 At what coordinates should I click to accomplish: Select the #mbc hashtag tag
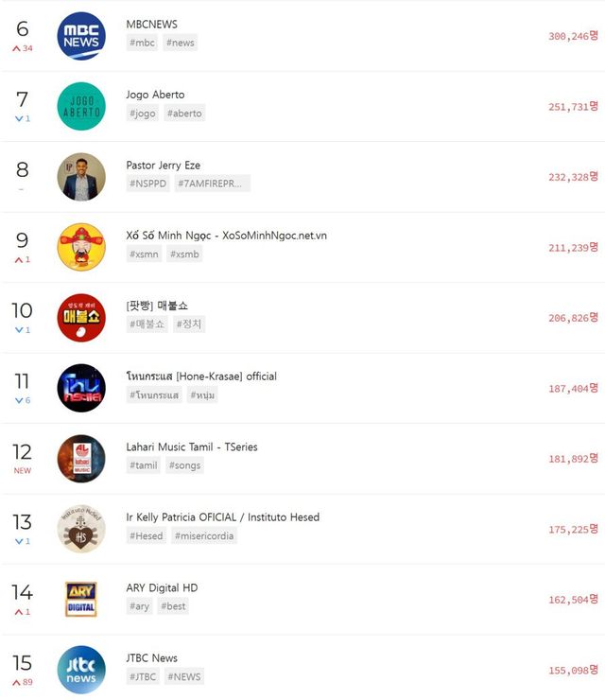point(143,43)
